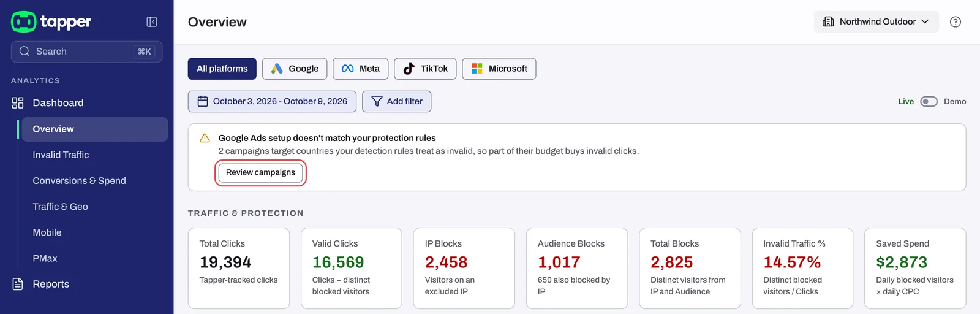This screenshot has width=980, height=314.
Task: Click the Meta infinity logo icon
Action: (x=348, y=69)
